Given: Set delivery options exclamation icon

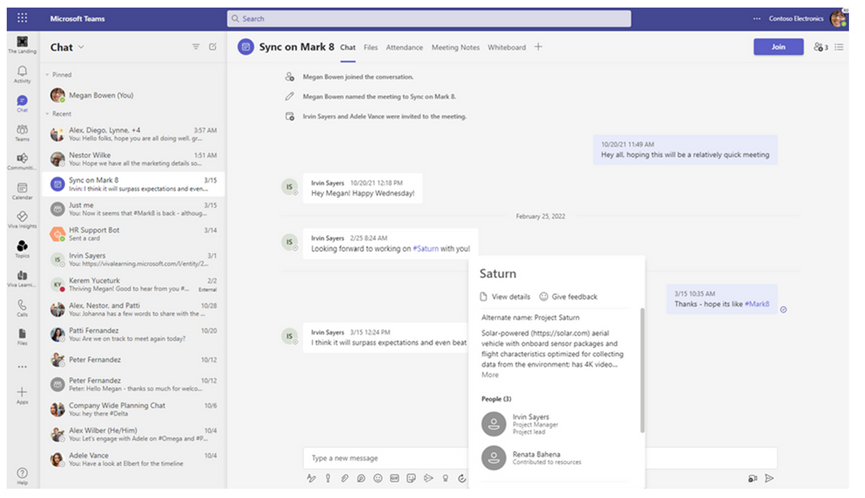Looking at the screenshot, I should click(x=328, y=478).
